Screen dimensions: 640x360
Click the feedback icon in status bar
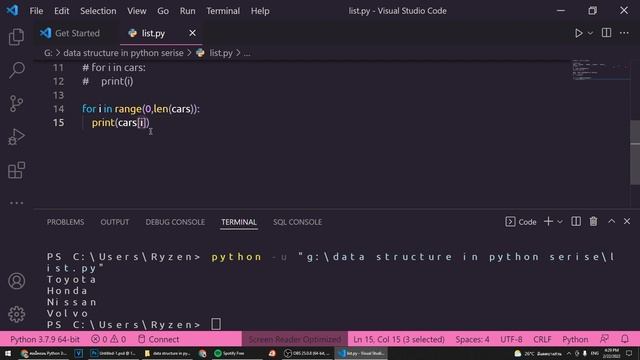[x=604, y=339]
